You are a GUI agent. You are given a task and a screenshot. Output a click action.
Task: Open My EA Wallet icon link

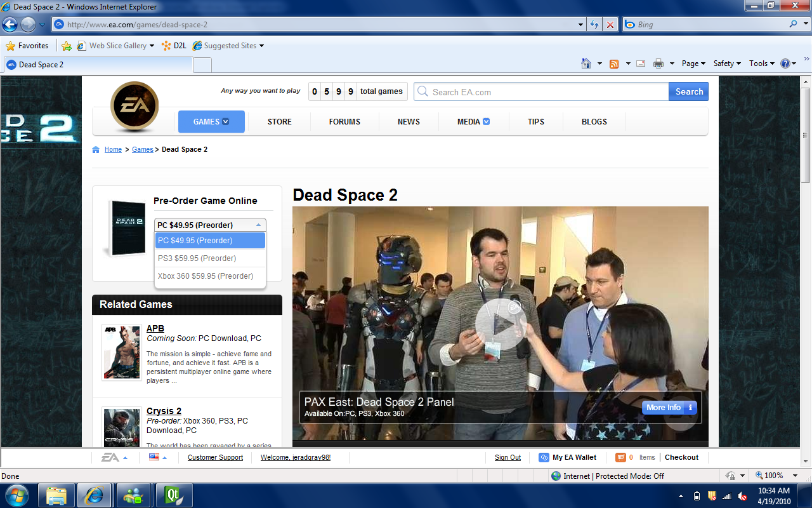[544, 457]
